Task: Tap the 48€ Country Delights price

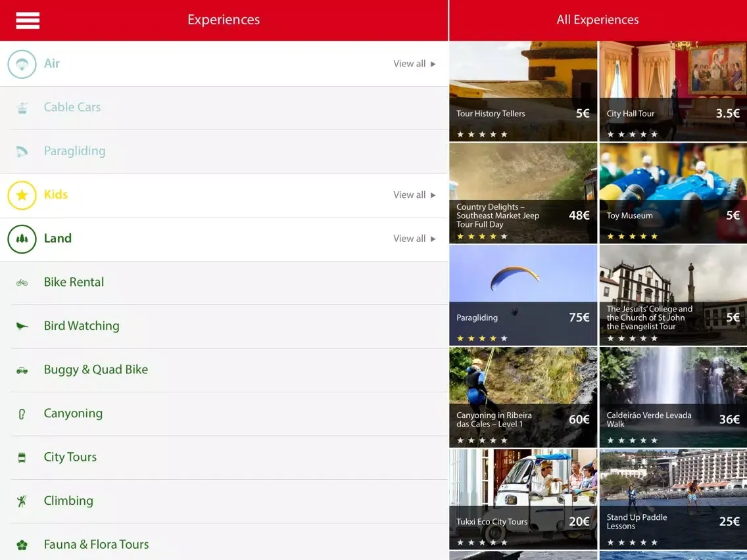Action: point(579,215)
